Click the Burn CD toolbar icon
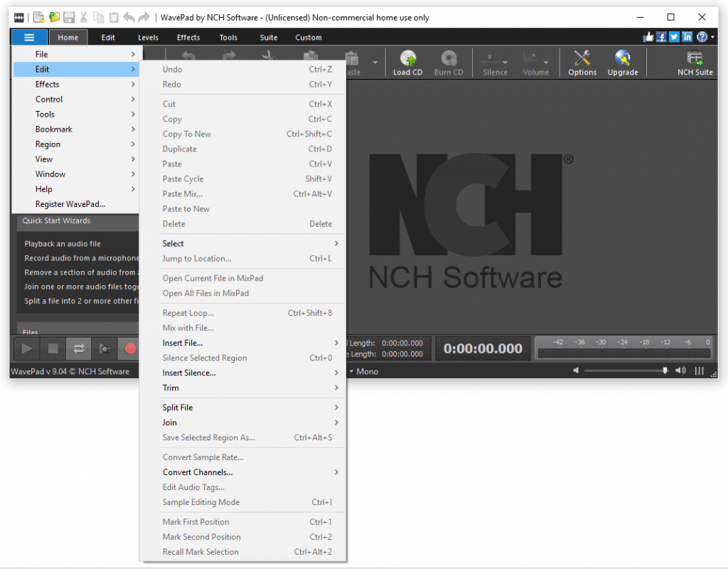 (x=449, y=63)
